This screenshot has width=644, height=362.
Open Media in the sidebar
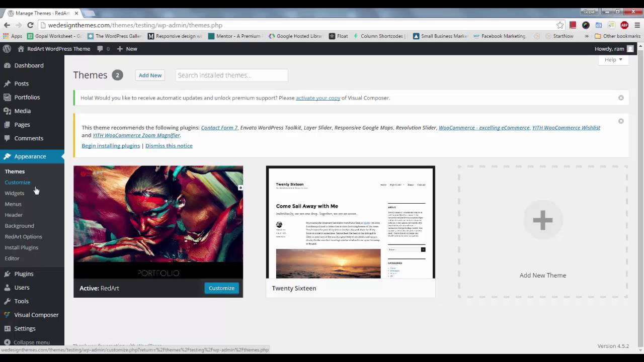(22, 111)
